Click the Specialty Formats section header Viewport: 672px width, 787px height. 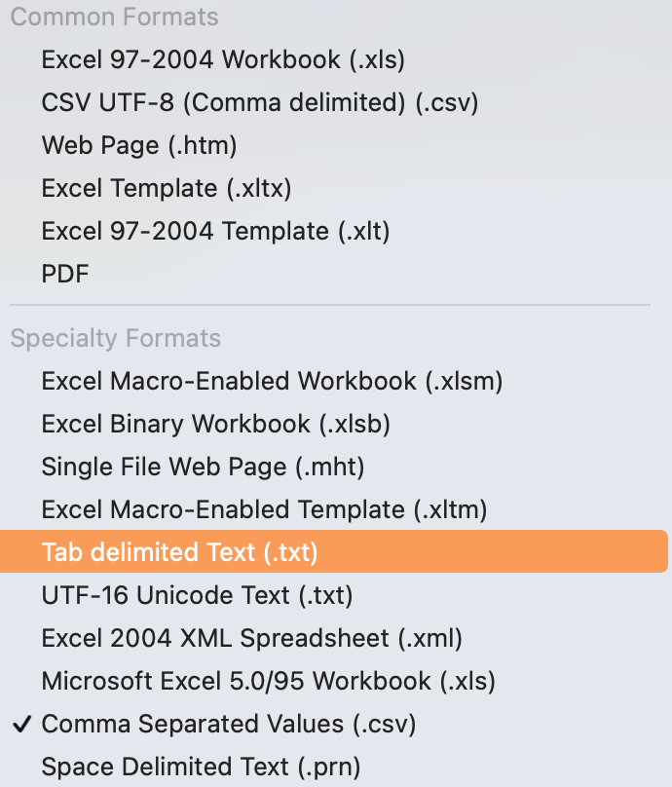point(115,338)
